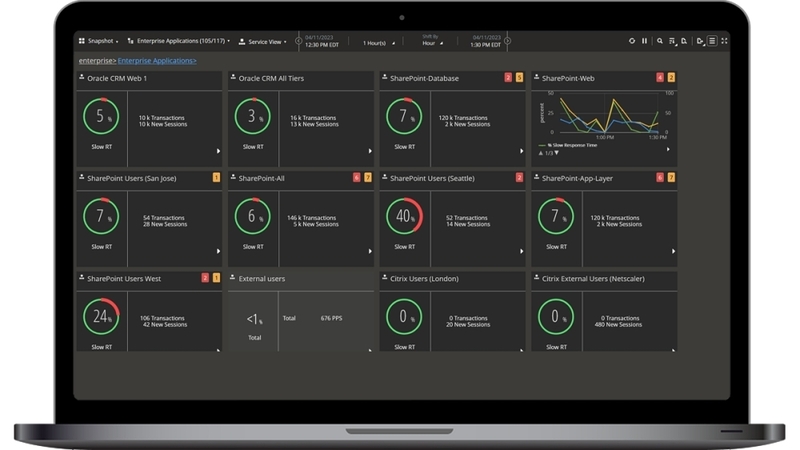
Task: Click the red alert badge on SharePoint-Database
Action: tap(508, 77)
